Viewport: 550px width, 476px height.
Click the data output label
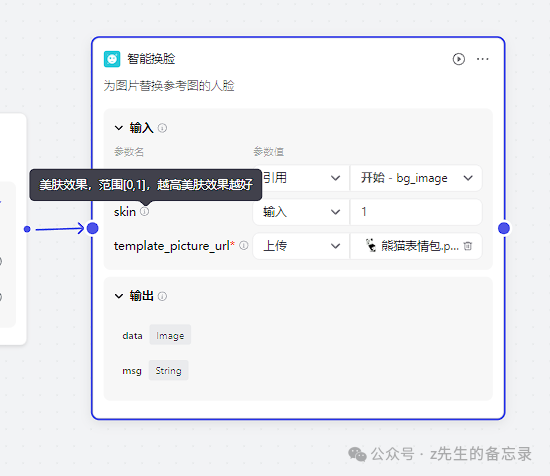[x=132, y=335]
